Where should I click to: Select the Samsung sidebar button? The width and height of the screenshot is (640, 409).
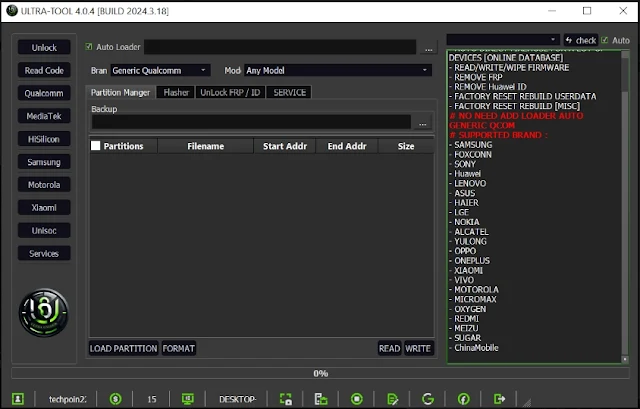[44, 162]
